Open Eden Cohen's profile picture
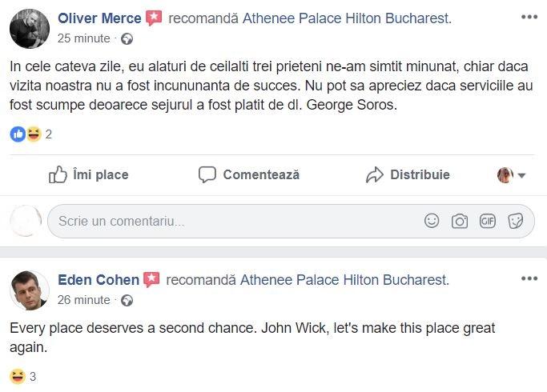Viewport: 547px width, 392px height. (30, 290)
